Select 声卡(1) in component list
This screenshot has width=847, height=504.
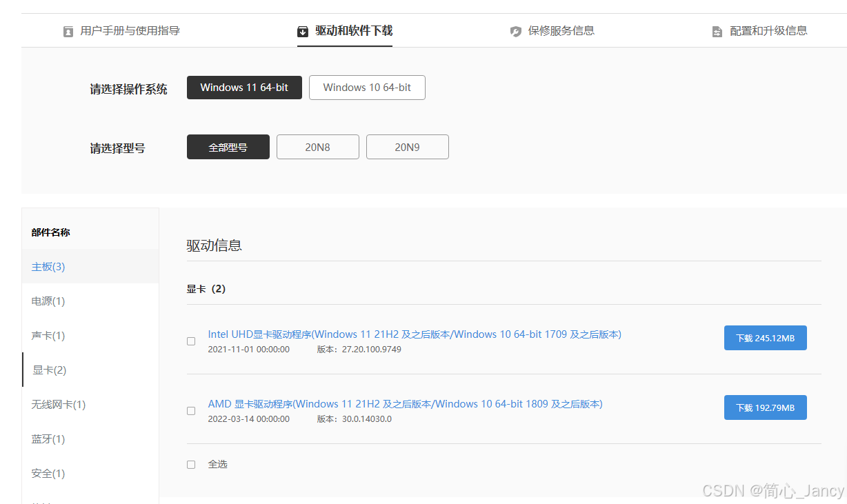(90, 336)
